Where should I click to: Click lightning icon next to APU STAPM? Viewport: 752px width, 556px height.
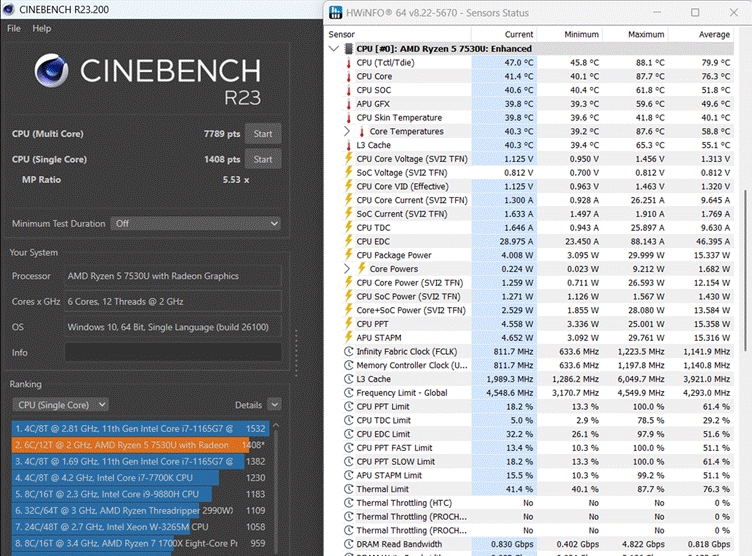click(349, 338)
